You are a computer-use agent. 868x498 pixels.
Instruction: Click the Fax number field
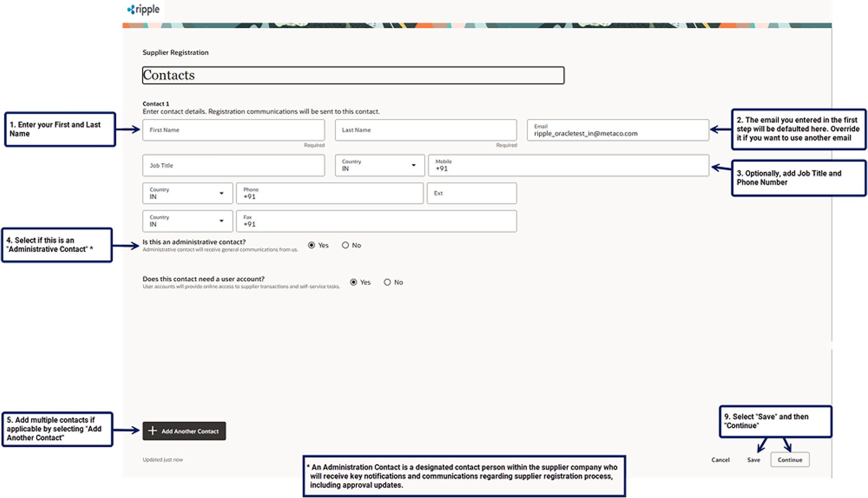(376, 221)
